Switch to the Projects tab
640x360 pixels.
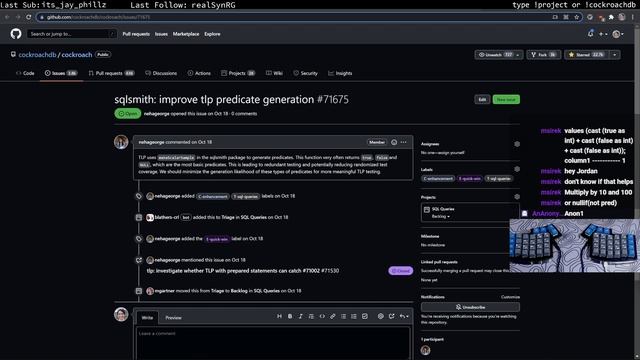pyautogui.click(x=238, y=73)
